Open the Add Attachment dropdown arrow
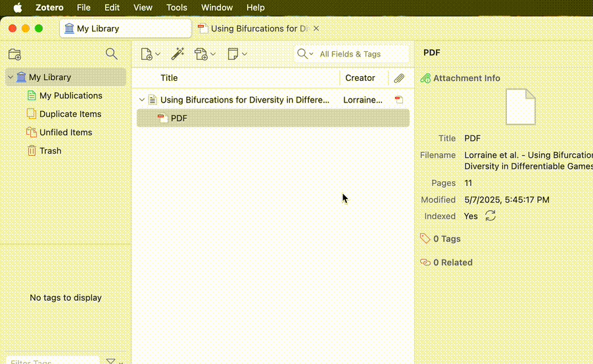Image resolution: width=593 pixels, height=364 pixels. pos(213,54)
